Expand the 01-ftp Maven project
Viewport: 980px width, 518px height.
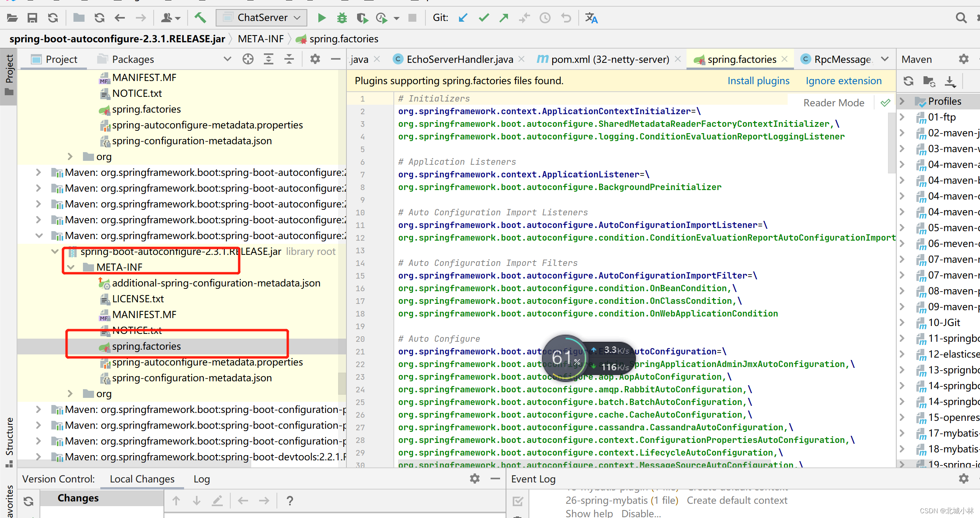coord(902,117)
